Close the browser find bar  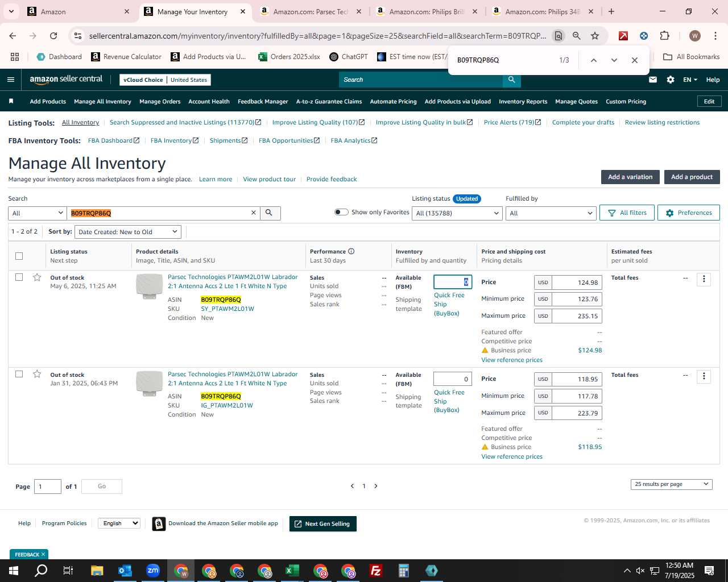[635, 60]
